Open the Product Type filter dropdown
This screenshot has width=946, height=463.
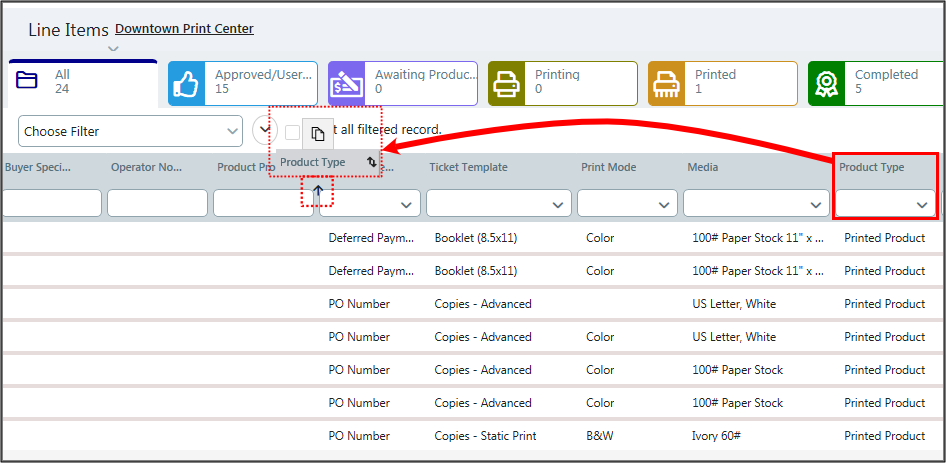point(885,204)
